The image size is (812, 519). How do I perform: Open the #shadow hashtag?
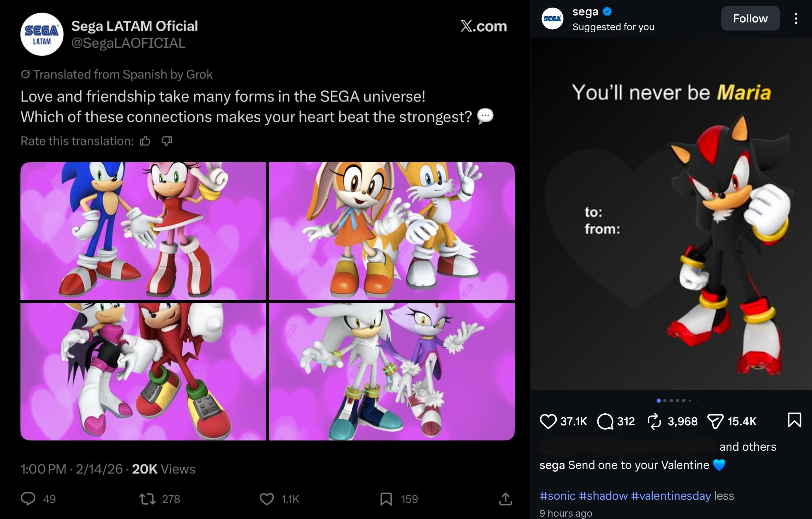[x=603, y=496]
